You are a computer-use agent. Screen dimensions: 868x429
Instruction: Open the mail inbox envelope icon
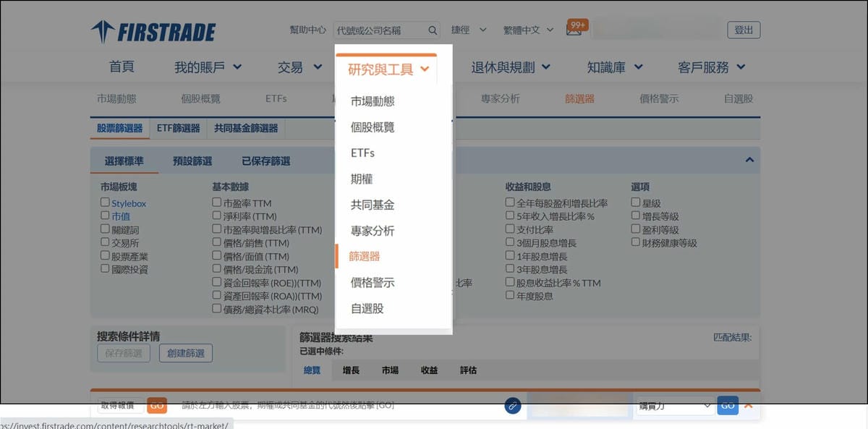point(574,30)
